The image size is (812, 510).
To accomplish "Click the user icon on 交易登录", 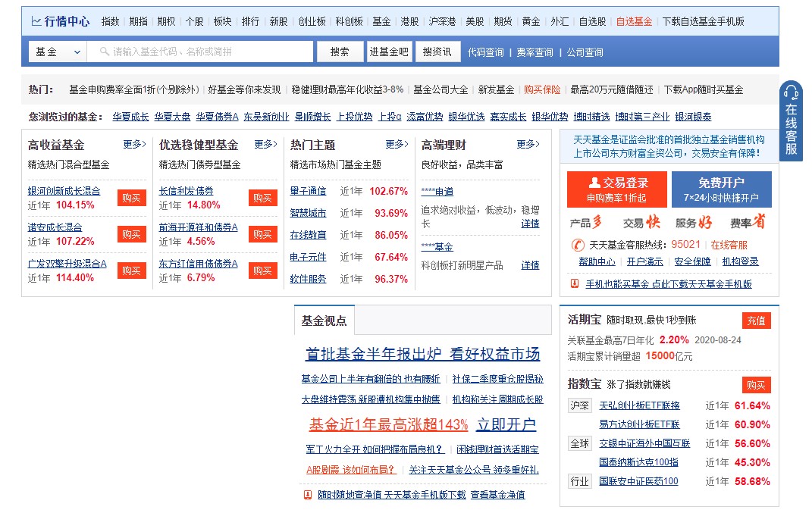I will [x=594, y=183].
